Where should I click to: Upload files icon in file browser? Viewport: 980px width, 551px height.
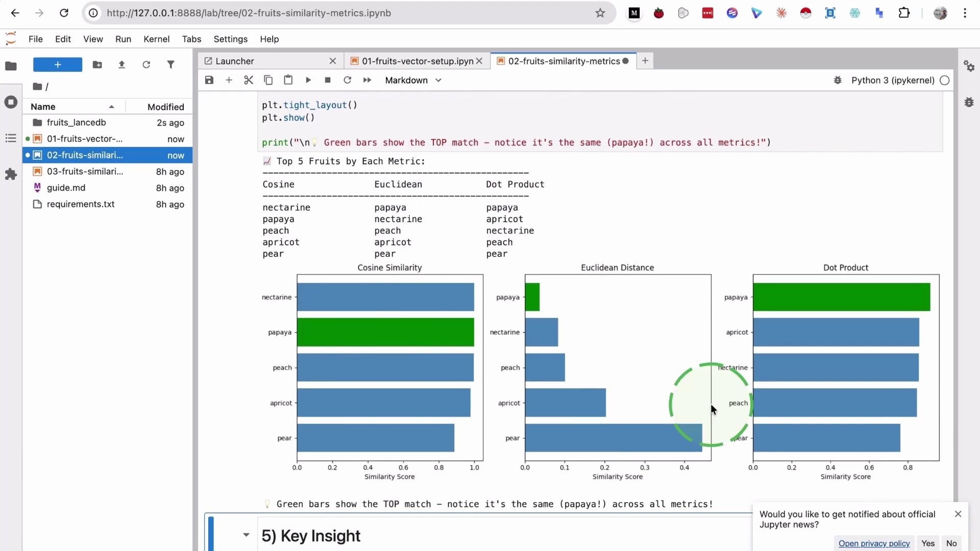[121, 65]
